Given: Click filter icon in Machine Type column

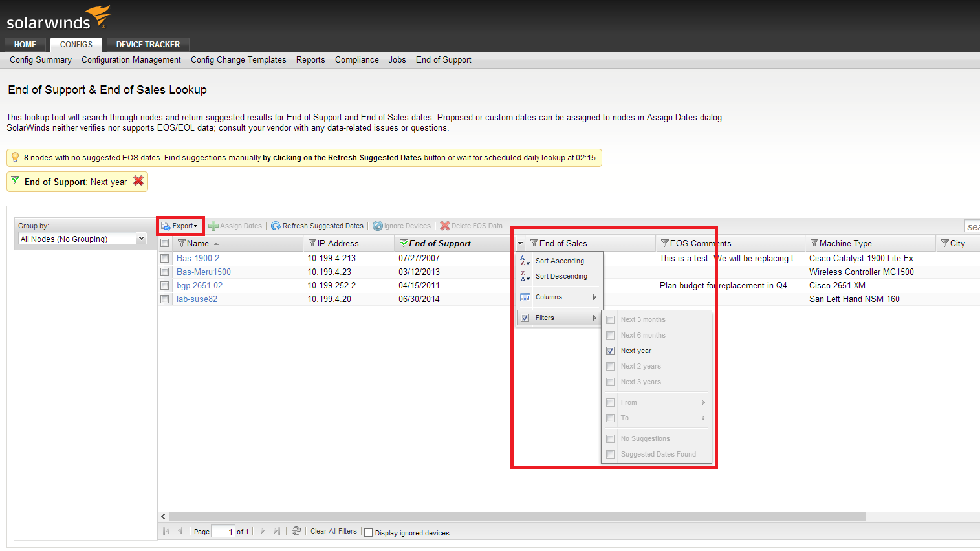Looking at the screenshot, I should tap(814, 243).
